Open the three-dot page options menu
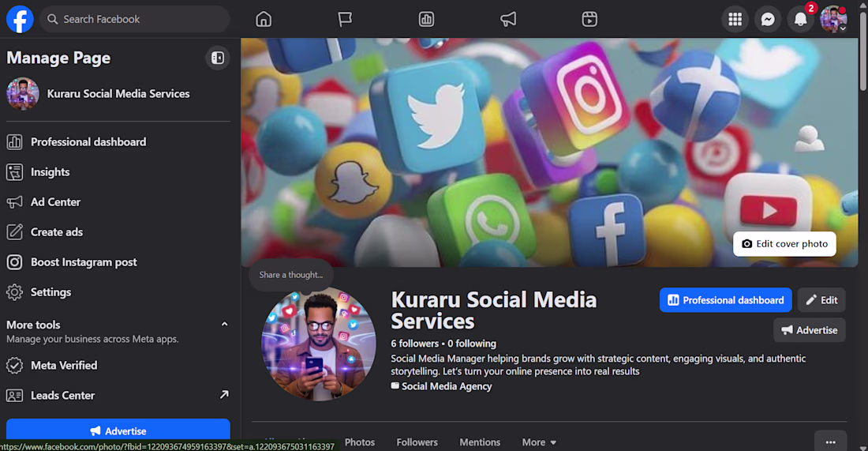Screen dimensions: 868x451 coord(830,442)
